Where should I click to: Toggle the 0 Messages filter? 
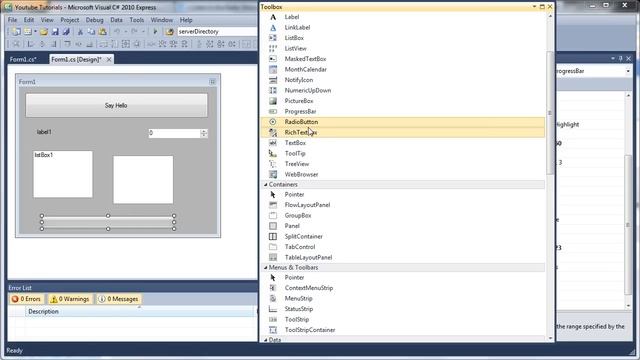(118, 299)
